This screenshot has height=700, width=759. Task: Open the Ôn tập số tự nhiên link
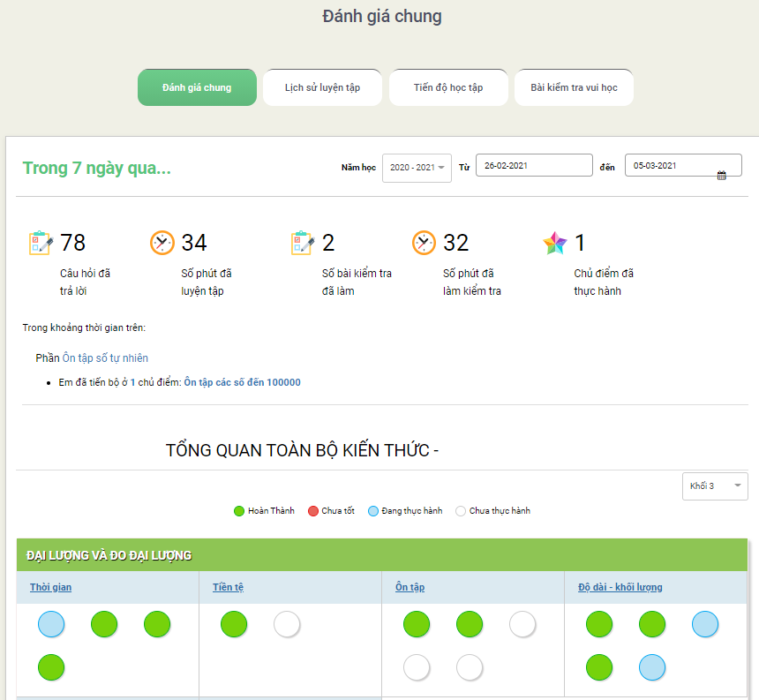(x=105, y=358)
